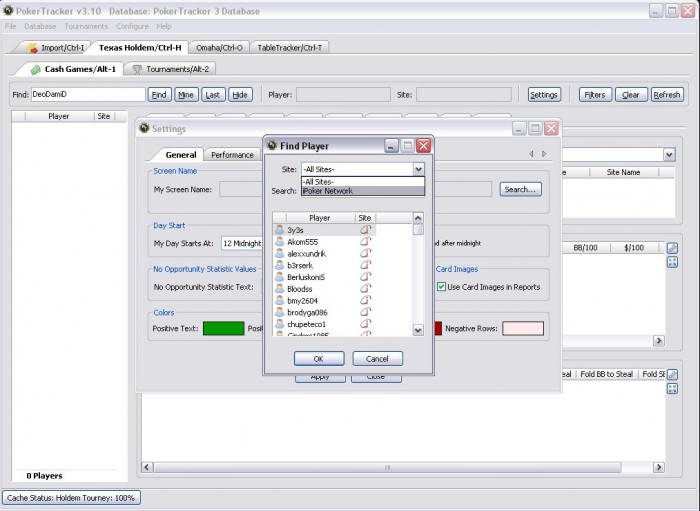Click the player icon beside Akom555
Image resolution: width=700 pixels, height=511 pixels.
279,242
